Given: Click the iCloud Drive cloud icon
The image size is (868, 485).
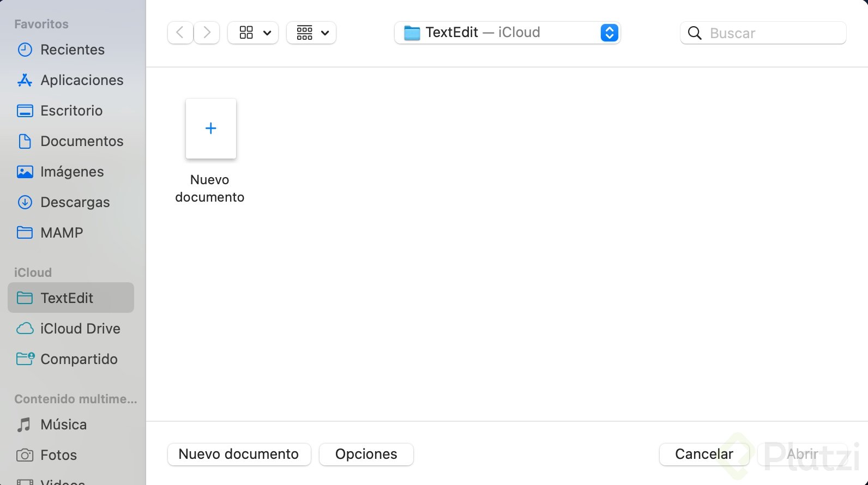Looking at the screenshot, I should (25, 329).
